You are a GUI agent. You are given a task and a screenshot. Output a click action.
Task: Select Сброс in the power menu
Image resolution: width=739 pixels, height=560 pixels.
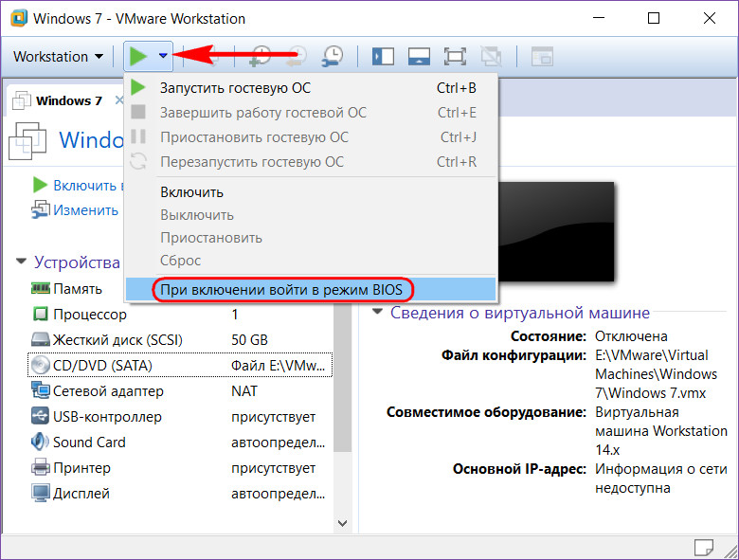pyautogui.click(x=311, y=261)
